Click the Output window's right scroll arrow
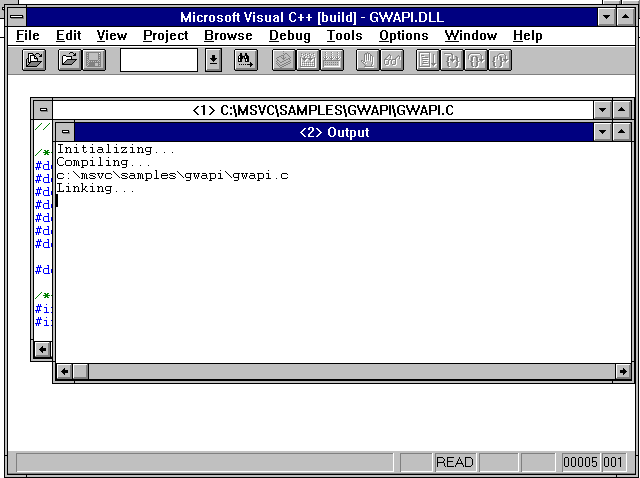This screenshot has width=640, height=478. coord(623,372)
